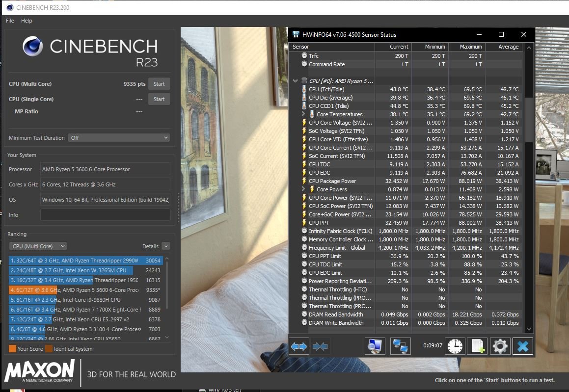The image size is (569, 392).
Task: Click the Maximum column header
Action: (467, 47)
